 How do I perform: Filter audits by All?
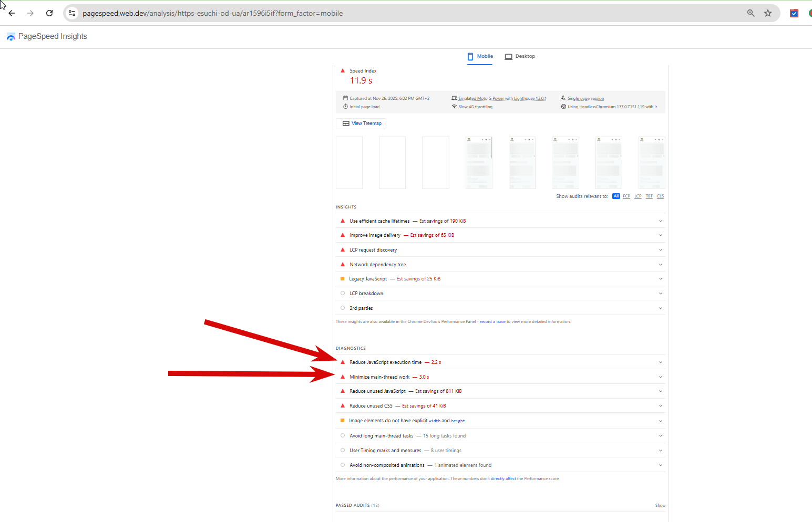616,196
